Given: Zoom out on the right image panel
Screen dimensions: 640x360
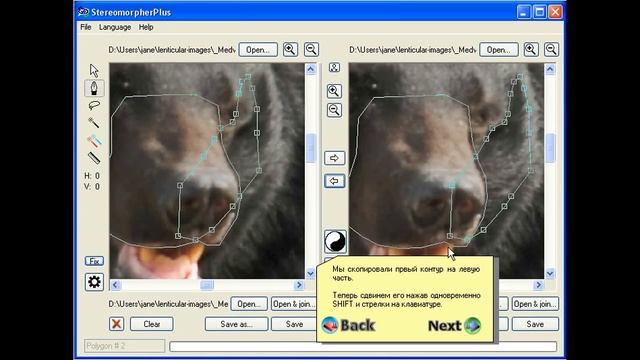Looking at the screenshot, I should (x=551, y=50).
